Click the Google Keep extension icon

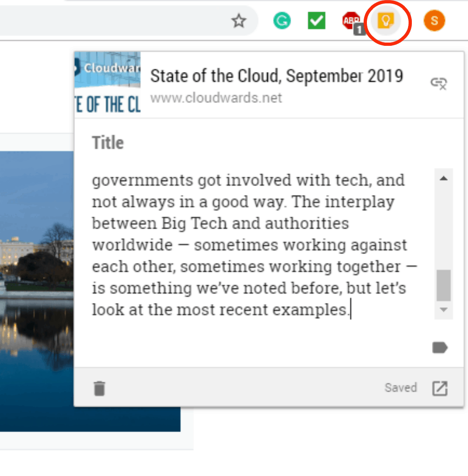click(x=386, y=21)
